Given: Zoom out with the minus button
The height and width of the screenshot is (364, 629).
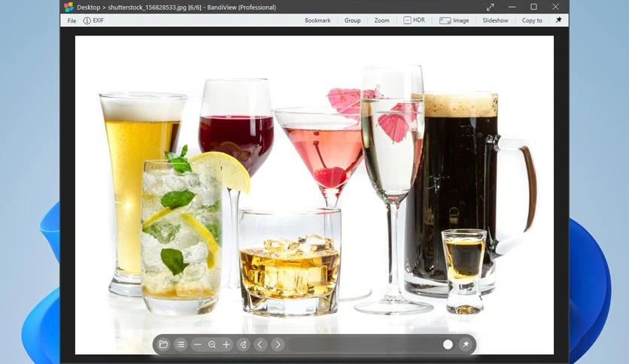Looking at the screenshot, I should pos(197,344).
